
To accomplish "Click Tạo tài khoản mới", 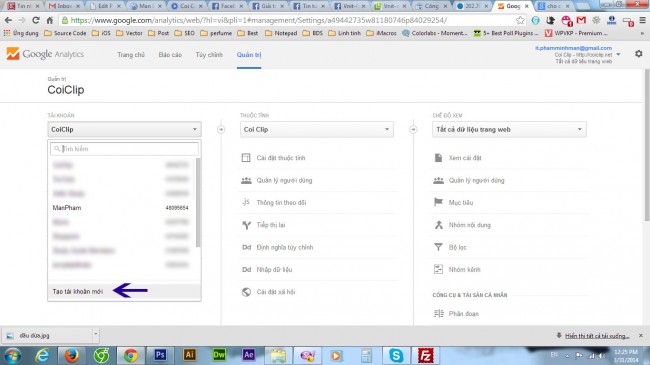I will tap(78, 292).
